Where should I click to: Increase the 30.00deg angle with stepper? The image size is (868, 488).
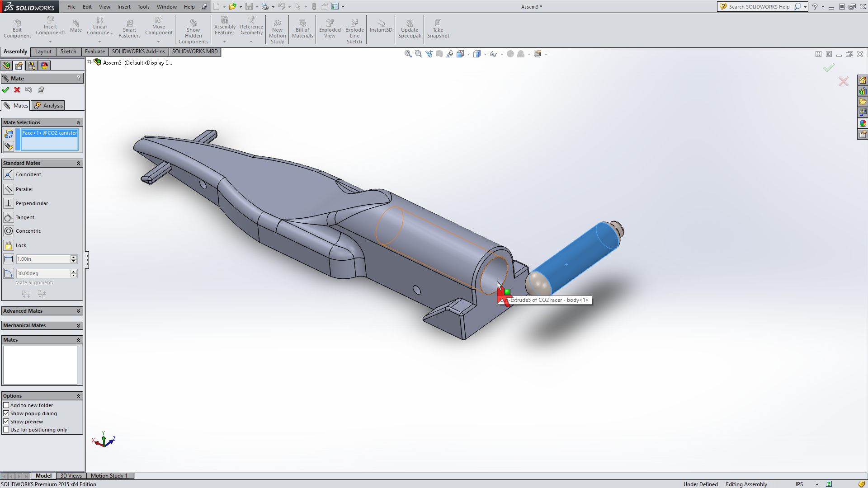click(73, 271)
